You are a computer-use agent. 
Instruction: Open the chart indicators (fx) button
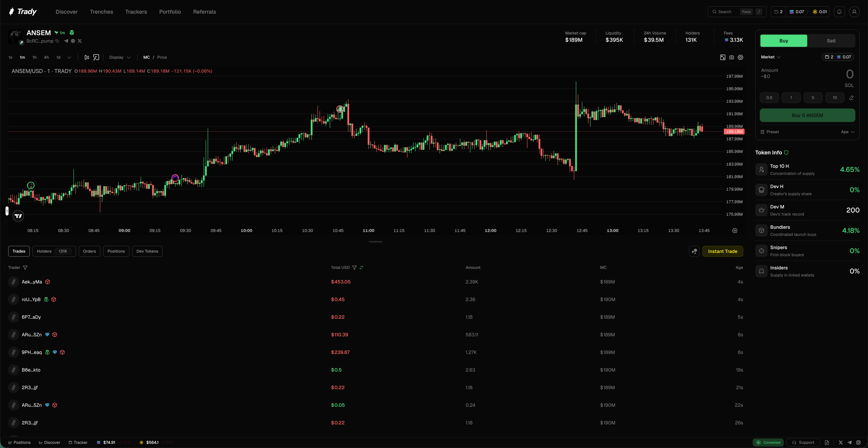tap(96, 57)
